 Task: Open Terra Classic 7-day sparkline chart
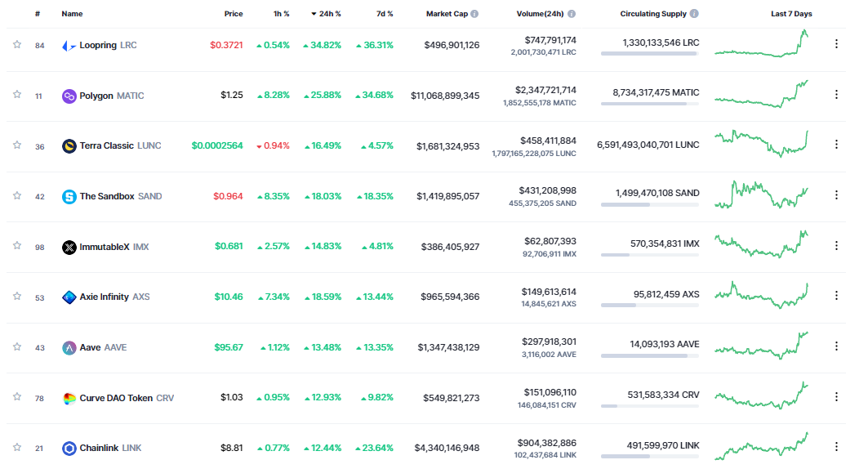(761, 144)
